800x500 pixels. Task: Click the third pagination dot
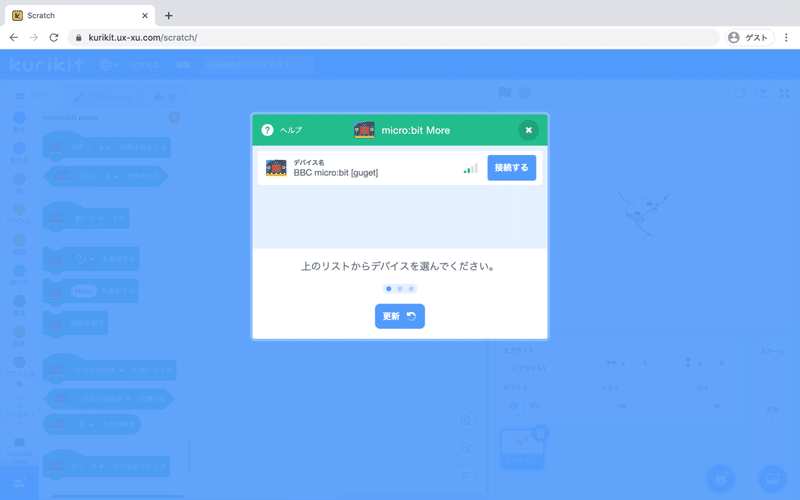click(x=411, y=289)
